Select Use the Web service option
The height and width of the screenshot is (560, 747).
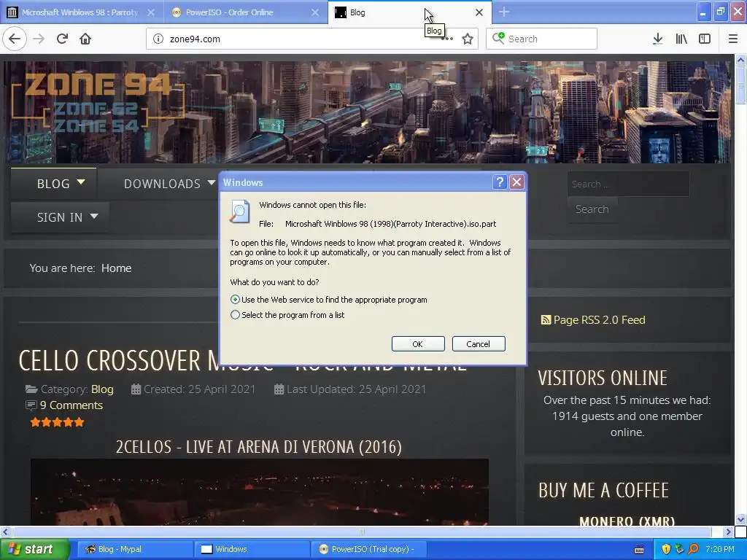235,300
